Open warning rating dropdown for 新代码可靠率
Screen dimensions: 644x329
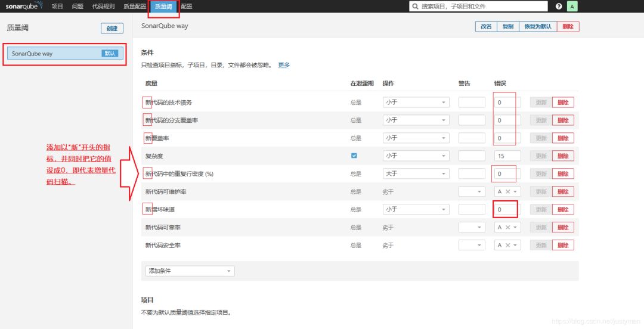click(x=472, y=228)
